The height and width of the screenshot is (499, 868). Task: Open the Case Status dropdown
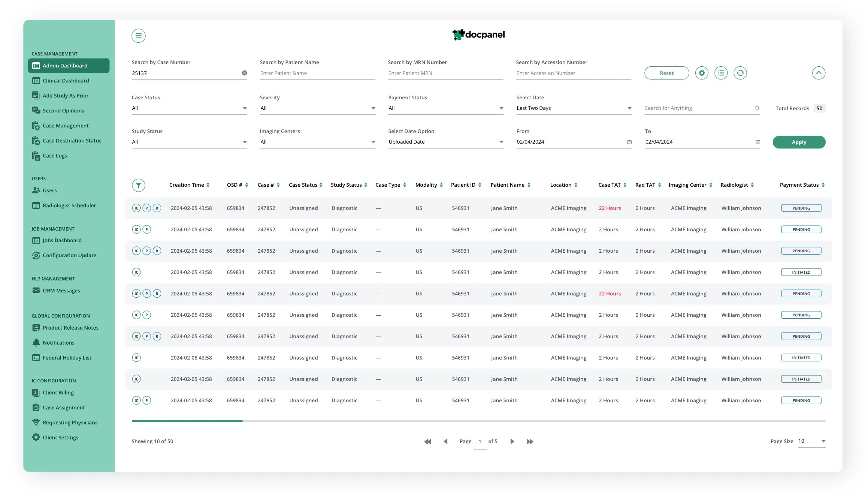click(x=189, y=108)
